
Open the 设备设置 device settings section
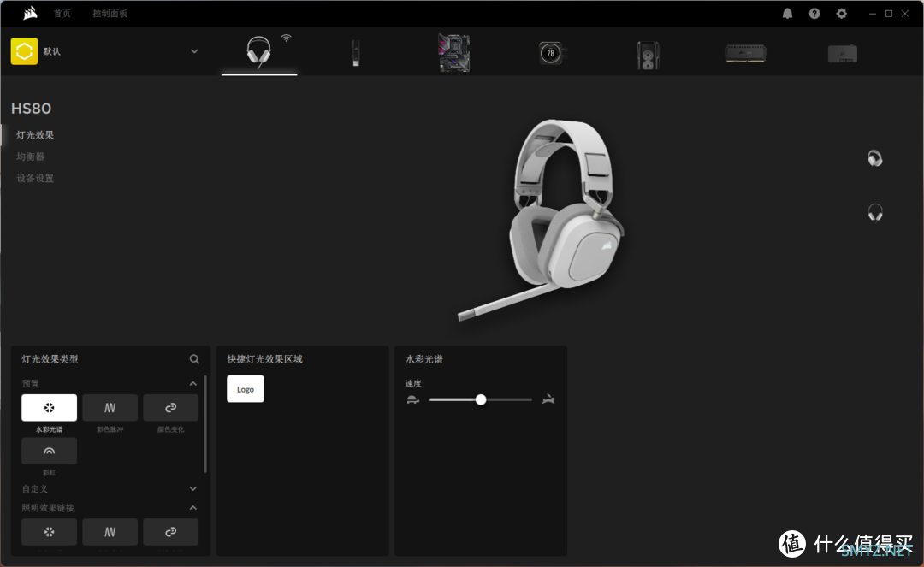tap(35, 179)
